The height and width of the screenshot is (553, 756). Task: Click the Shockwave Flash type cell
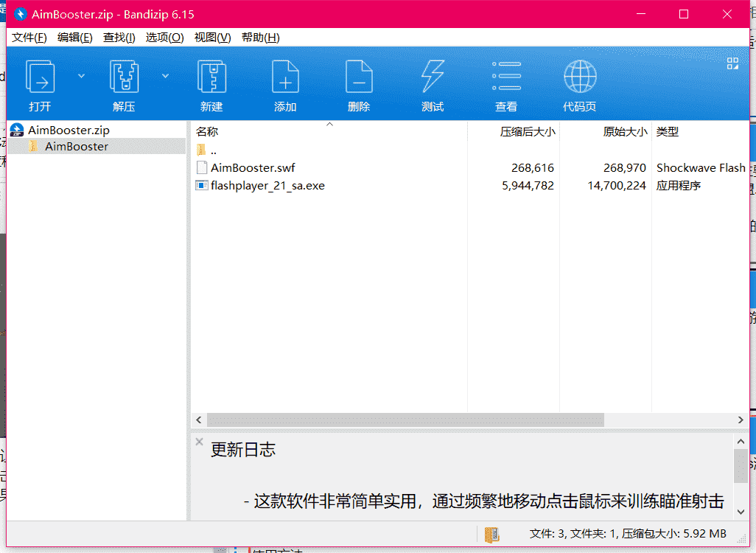(x=701, y=168)
